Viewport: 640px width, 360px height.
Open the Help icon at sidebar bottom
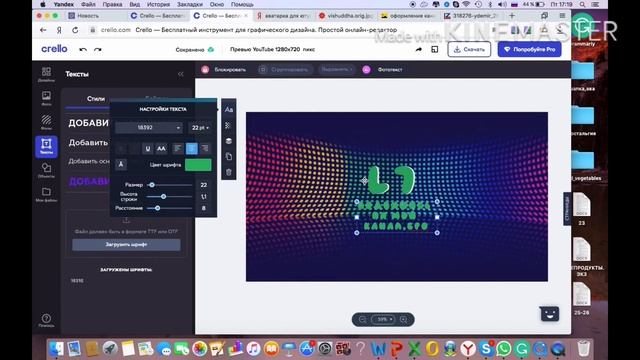(46, 320)
